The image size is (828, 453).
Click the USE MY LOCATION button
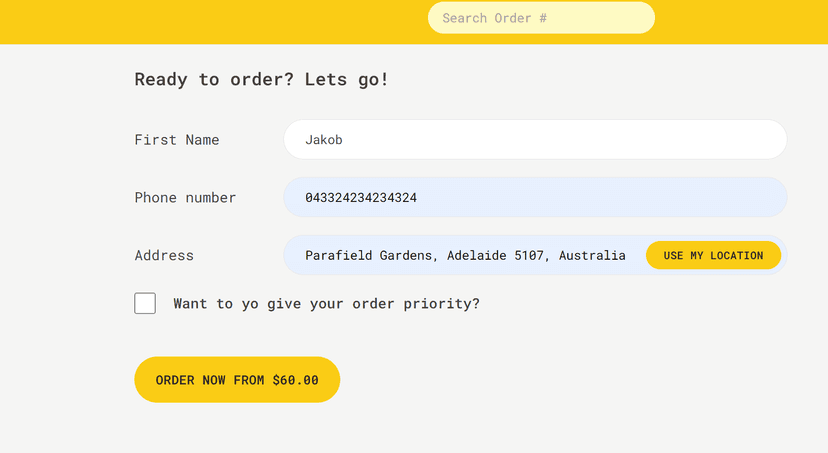point(713,256)
